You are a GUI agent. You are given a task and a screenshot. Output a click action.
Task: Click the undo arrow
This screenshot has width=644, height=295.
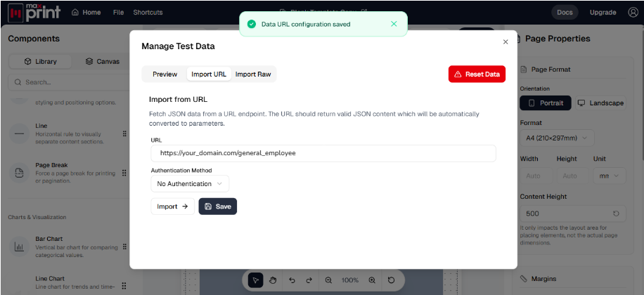(292, 280)
